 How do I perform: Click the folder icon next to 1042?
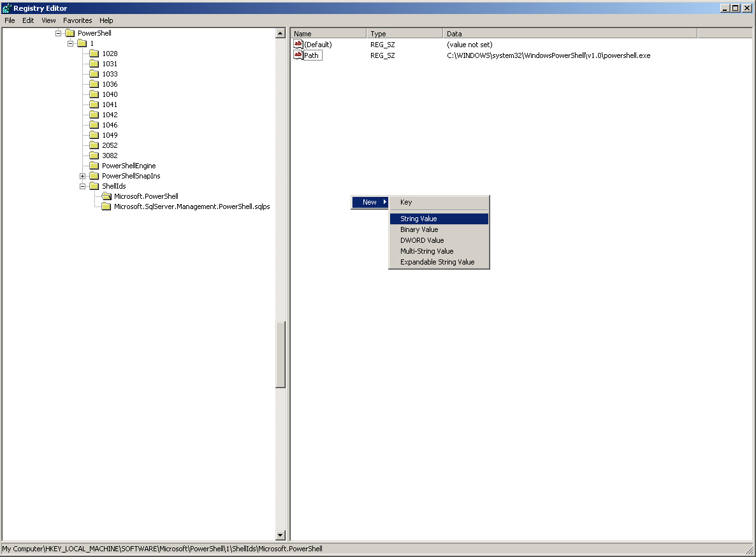tap(94, 115)
